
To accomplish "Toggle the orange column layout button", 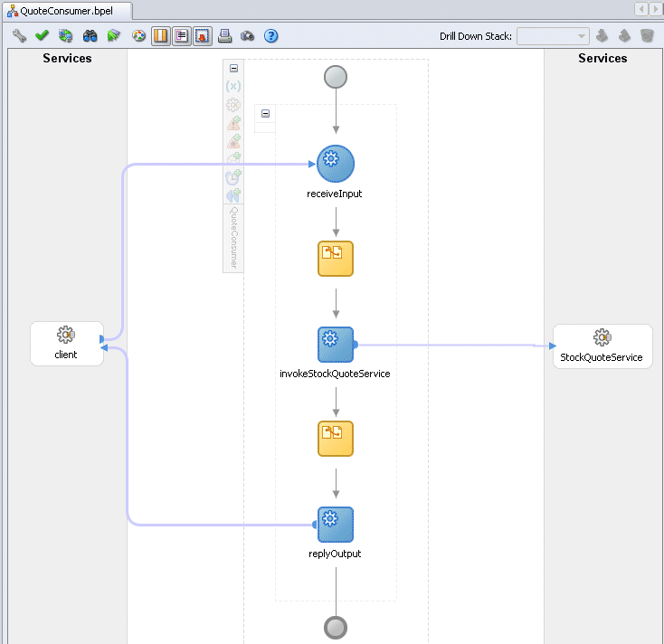I will tap(160, 36).
